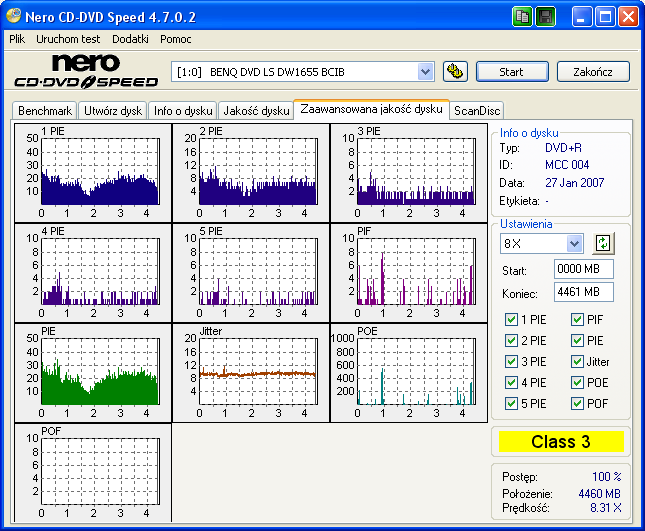The height and width of the screenshot is (531, 645).
Task: Click the 4 PIE graph
Action: (x=100, y=271)
